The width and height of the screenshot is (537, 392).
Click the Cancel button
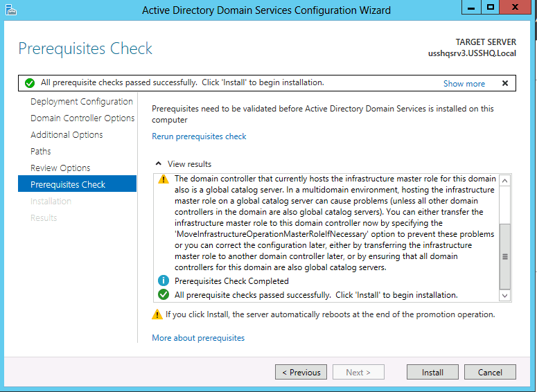[x=490, y=372]
